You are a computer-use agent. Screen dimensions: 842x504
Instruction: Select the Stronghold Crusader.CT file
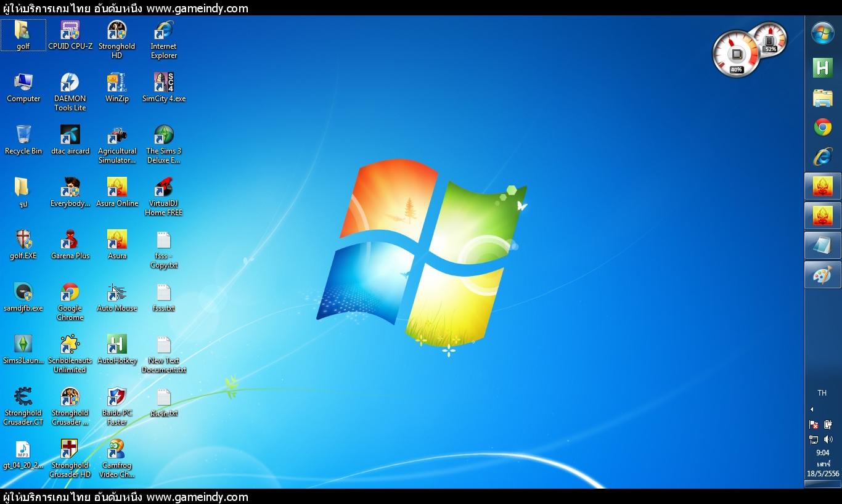tap(23, 406)
